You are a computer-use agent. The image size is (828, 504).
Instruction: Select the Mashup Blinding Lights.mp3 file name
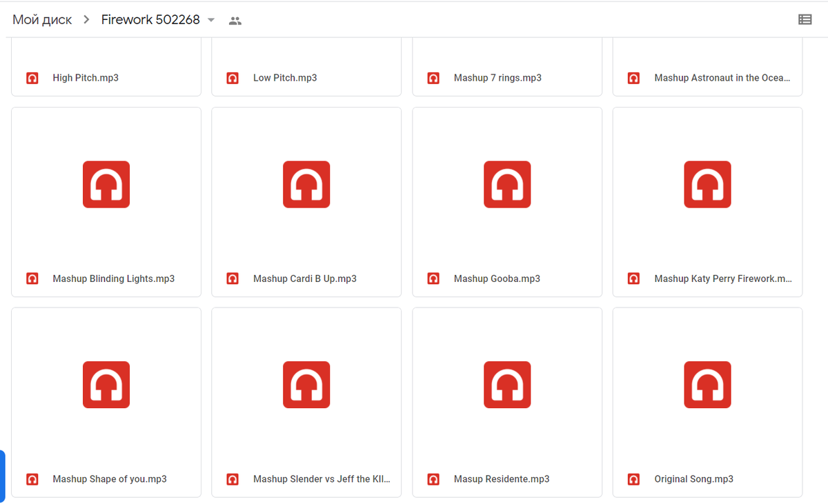114,279
